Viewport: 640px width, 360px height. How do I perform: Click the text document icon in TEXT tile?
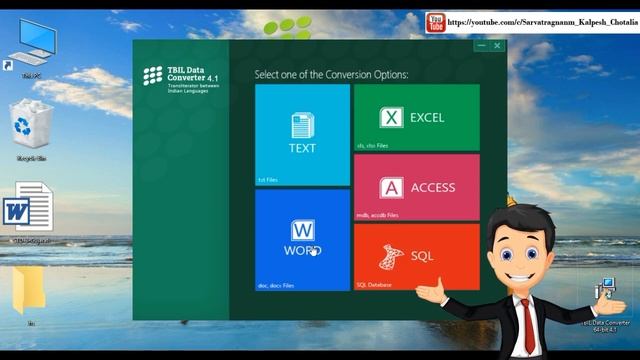tap(302, 125)
